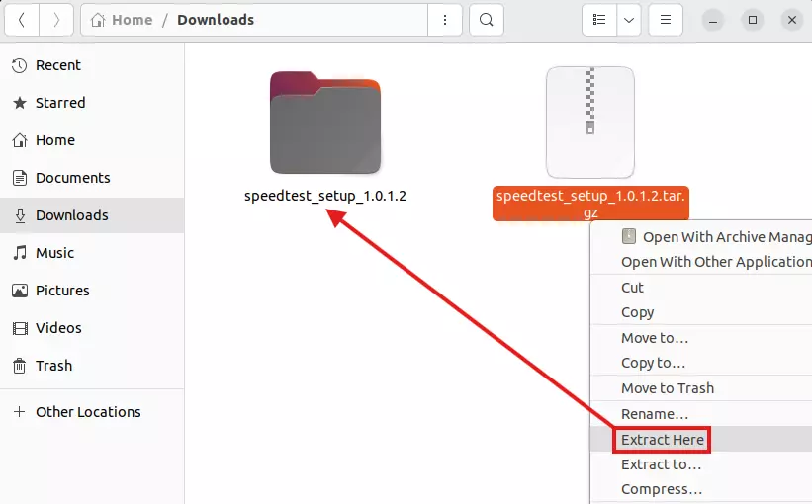Image resolution: width=812 pixels, height=504 pixels.
Task: Select Move to Trash
Action: [x=701, y=388]
